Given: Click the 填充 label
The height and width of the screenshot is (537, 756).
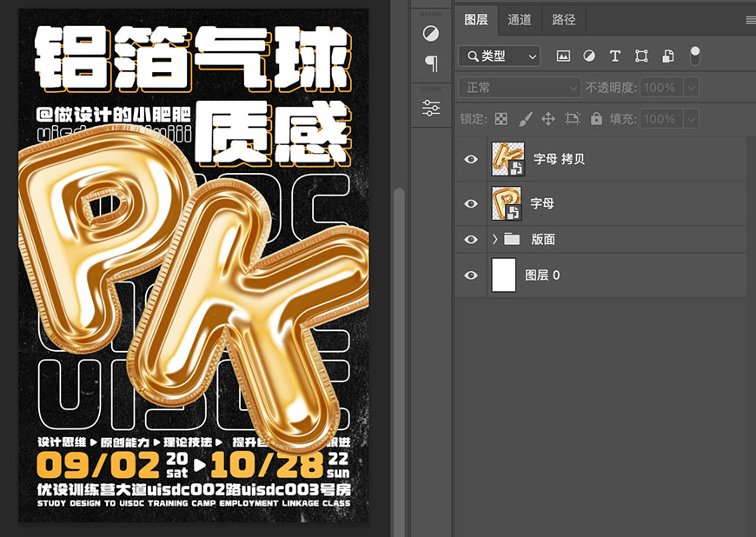Looking at the screenshot, I should click(x=623, y=119).
